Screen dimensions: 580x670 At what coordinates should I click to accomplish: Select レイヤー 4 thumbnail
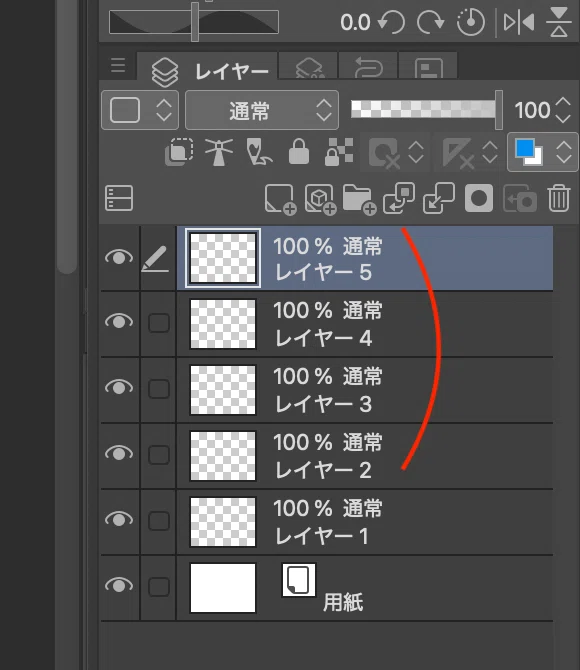click(x=223, y=324)
